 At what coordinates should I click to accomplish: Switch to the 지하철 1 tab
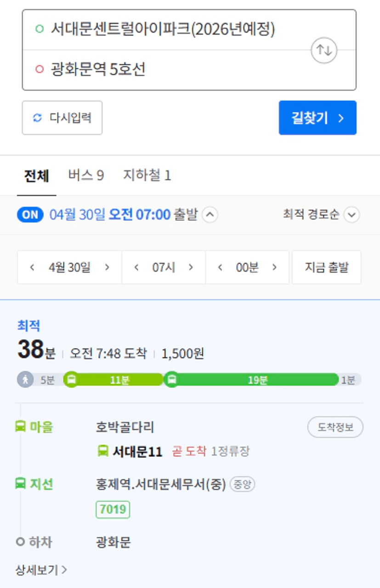[x=147, y=175]
